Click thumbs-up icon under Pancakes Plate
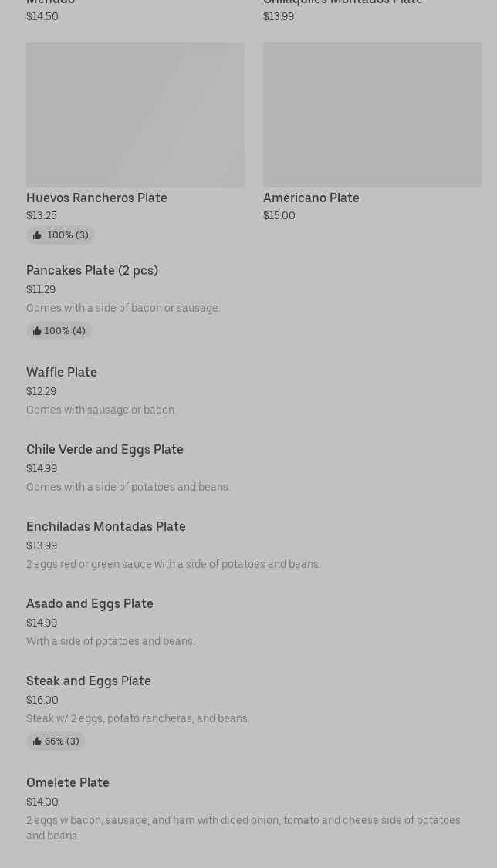This screenshot has height=868, width=497. click(37, 331)
